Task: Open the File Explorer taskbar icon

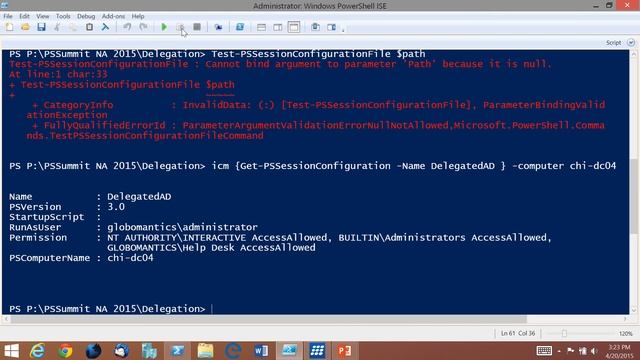Action: pyautogui.click(x=205, y=351)
